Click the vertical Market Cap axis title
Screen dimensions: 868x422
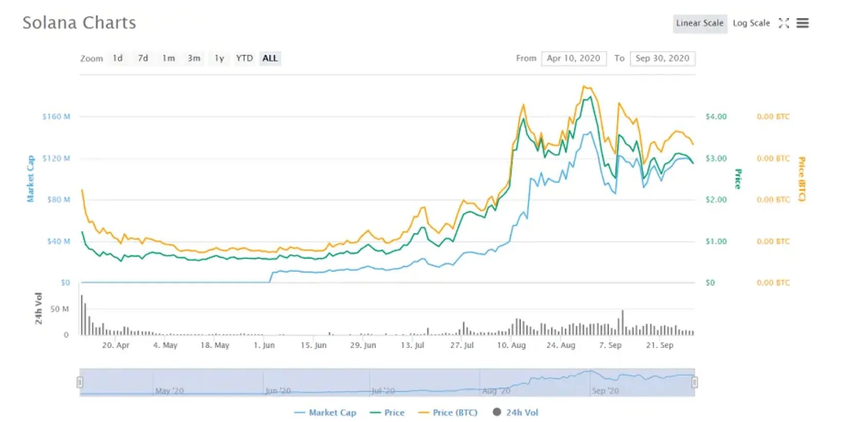[31, 179]
